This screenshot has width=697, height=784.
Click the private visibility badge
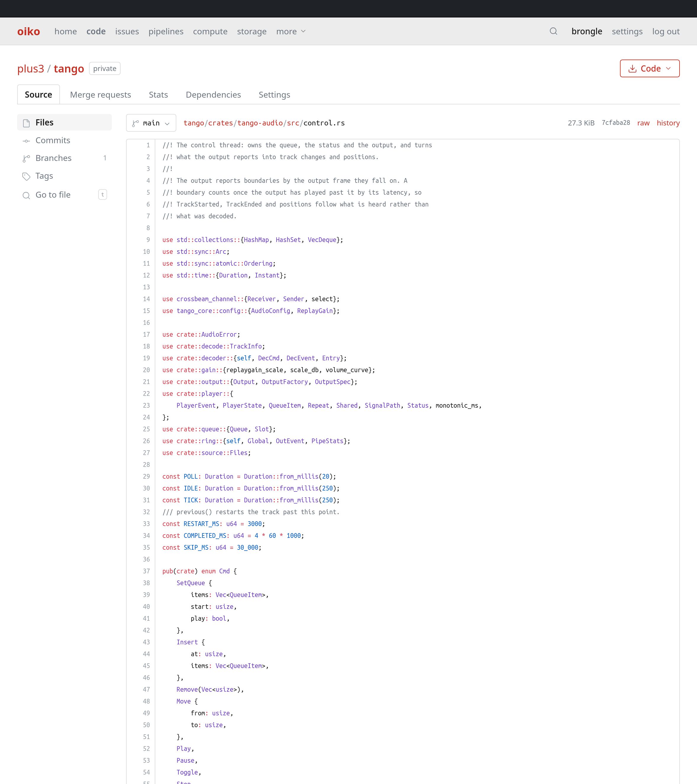click(x=105, y=68)
